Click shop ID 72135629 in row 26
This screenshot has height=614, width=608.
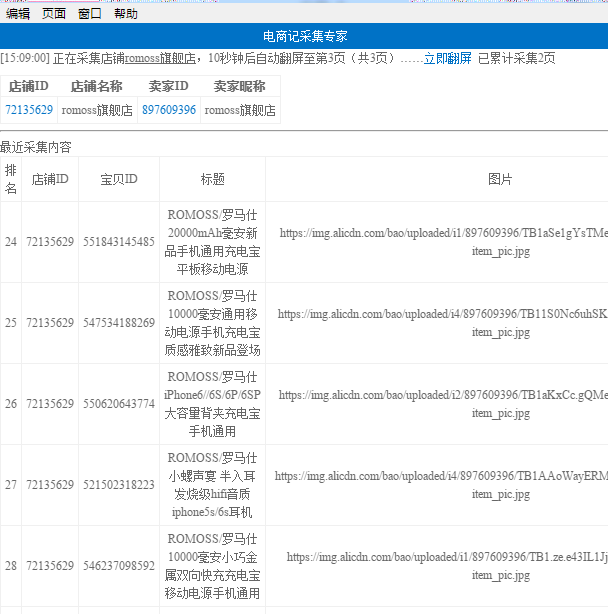[x=50, y=404]
